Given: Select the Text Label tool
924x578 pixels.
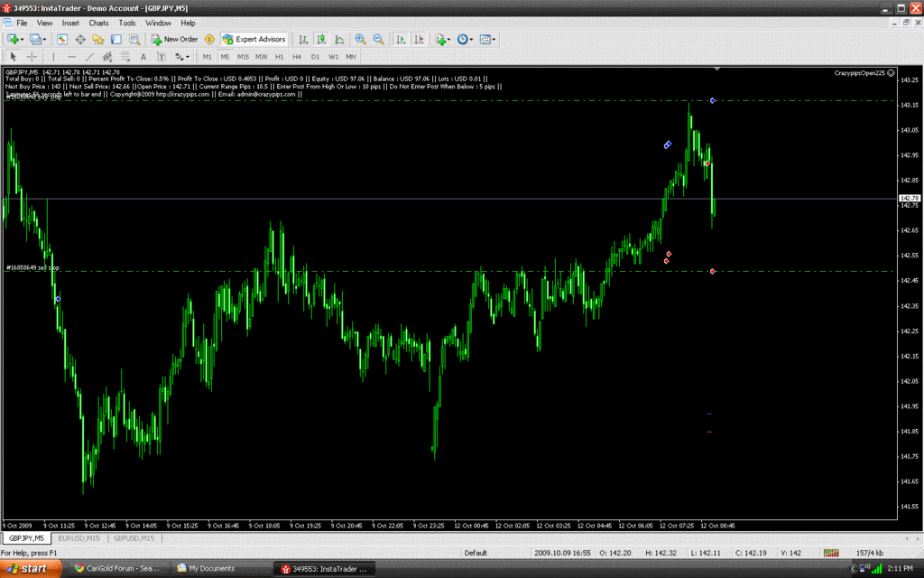Looking at the screenshot, I should (161, 57).
